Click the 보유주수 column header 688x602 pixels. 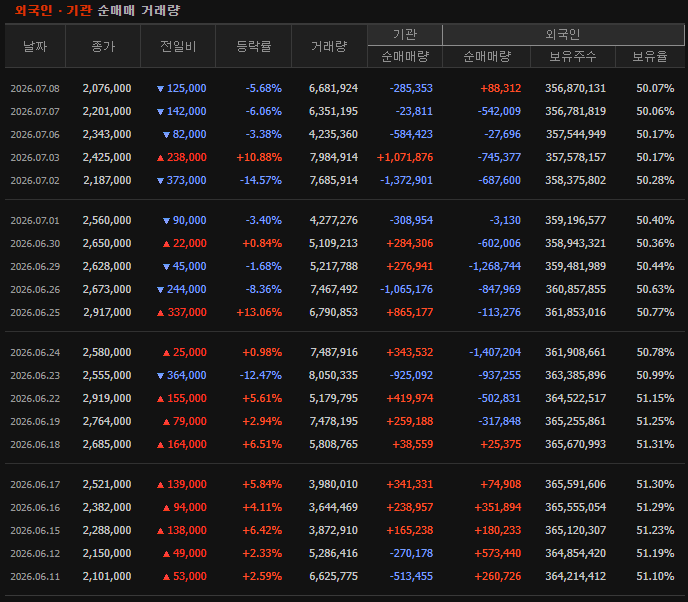coord(573,57)
